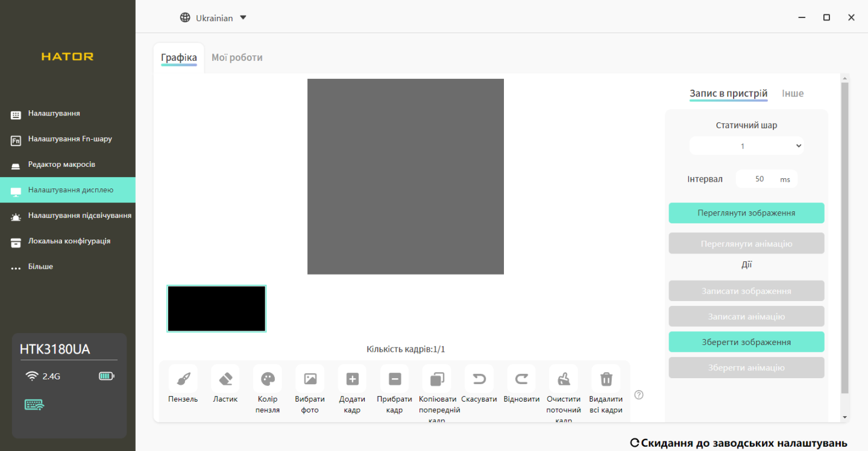This screenshot has width=868, height=451.
Task: Click Переглянути зображення button
Action: coord(746,213)
